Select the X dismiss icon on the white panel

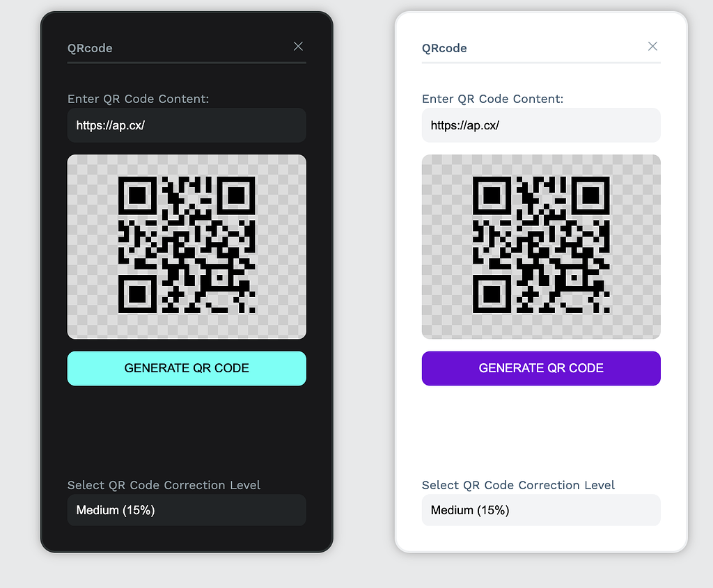[652, 46]
